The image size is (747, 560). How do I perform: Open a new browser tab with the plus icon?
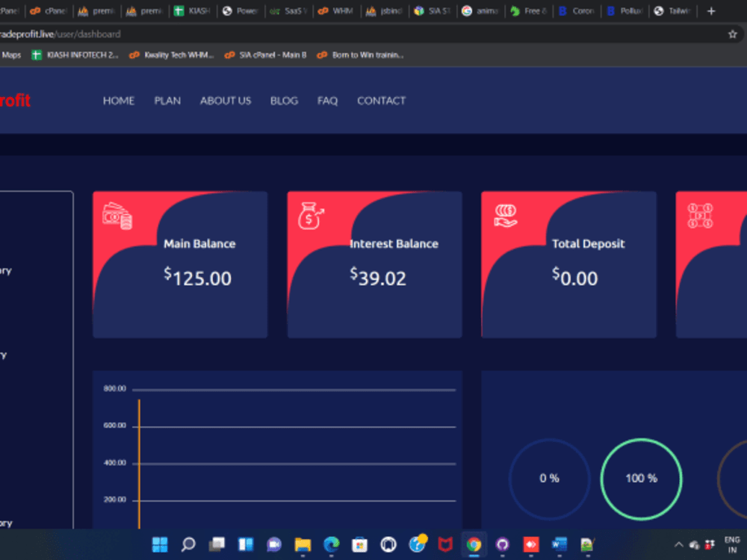tap(710, 10)
